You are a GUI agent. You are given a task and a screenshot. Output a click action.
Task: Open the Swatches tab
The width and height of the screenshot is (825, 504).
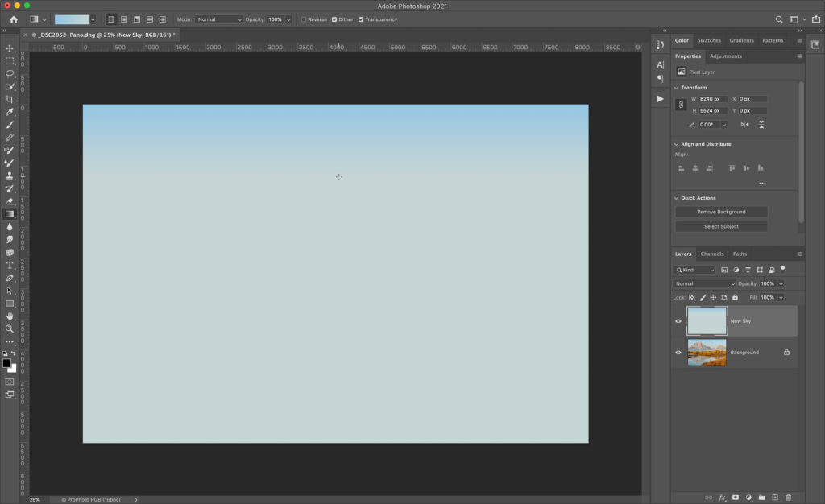pos(709,40)
